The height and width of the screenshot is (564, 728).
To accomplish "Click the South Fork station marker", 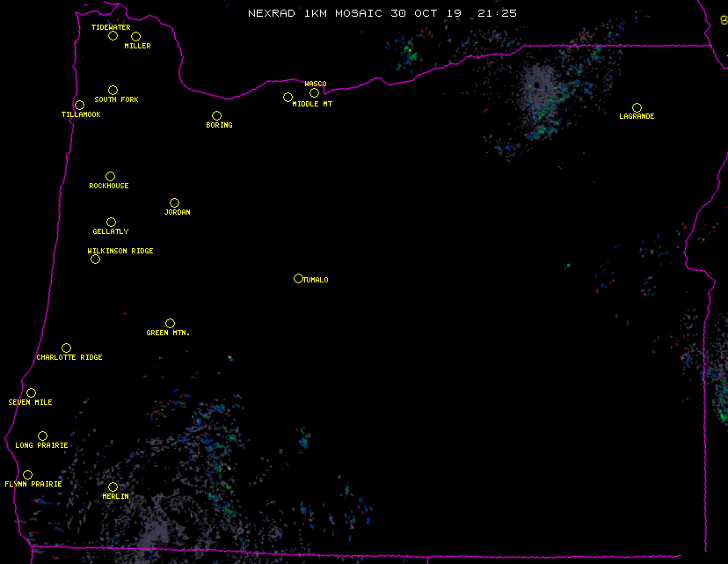I will pos(113,91).
